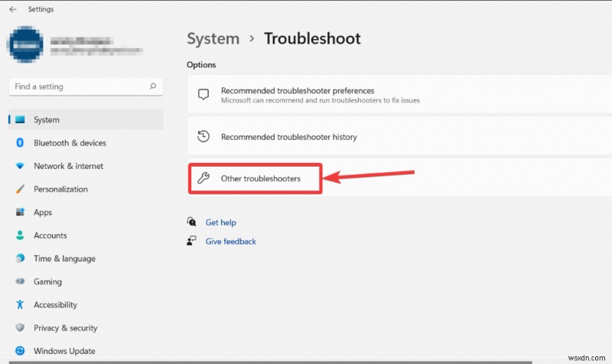
Task: Open Bluetooth & devices settings
Action: pyautogui.click(x=70, y=143)
